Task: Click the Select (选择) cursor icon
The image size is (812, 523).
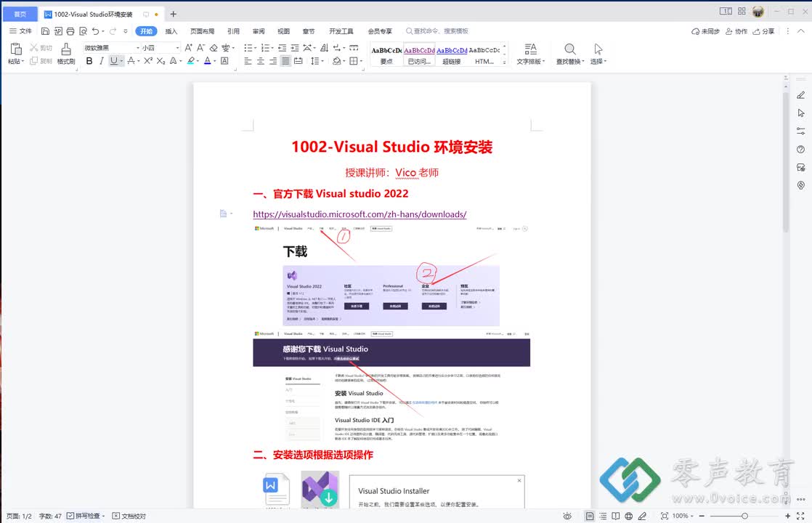Action: click(598, 49)
